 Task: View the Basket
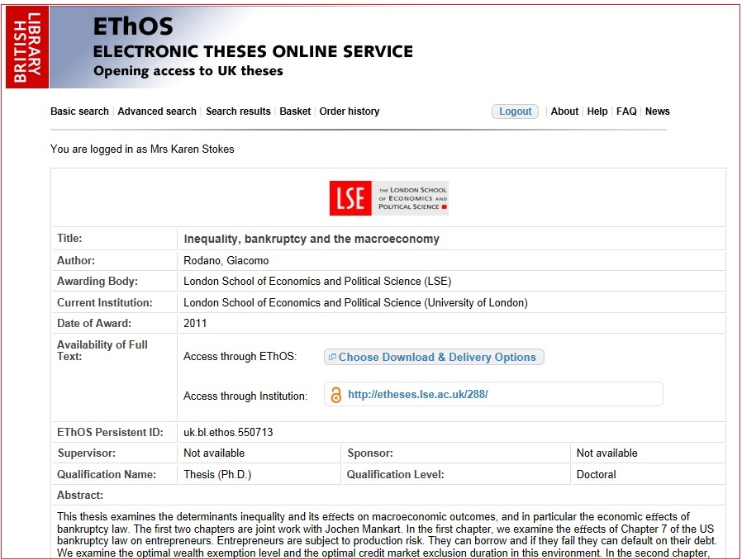coord(295,112)
